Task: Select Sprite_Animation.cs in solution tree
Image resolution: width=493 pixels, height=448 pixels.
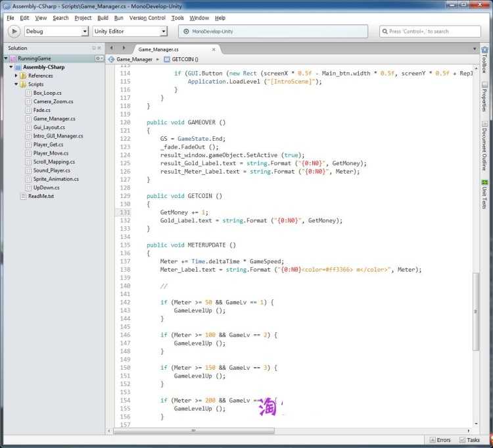Action: pos(56,179)
